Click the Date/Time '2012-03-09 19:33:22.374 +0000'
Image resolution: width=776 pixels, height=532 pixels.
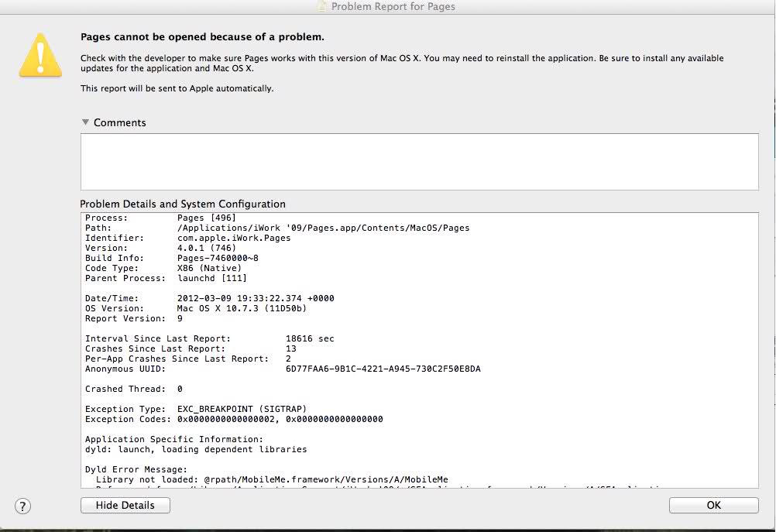256,298
